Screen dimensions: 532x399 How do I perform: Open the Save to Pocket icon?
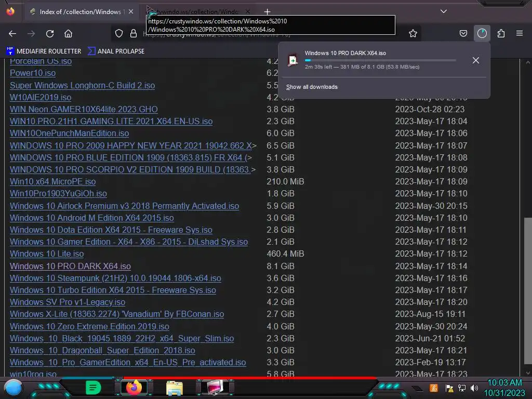click(x=463, y=33)
